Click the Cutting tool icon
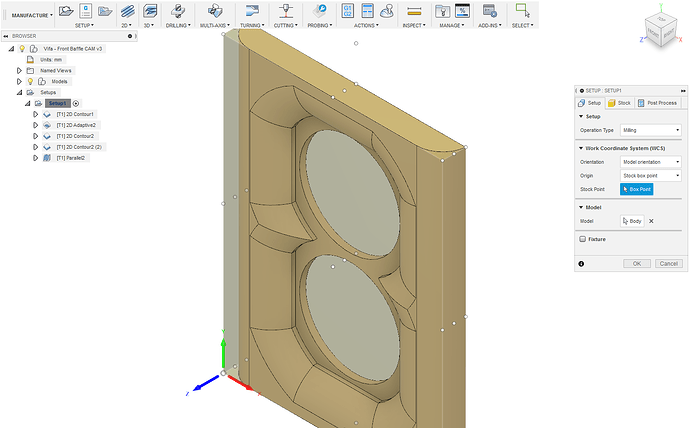690x428 pixels. [x=285, y=9]
